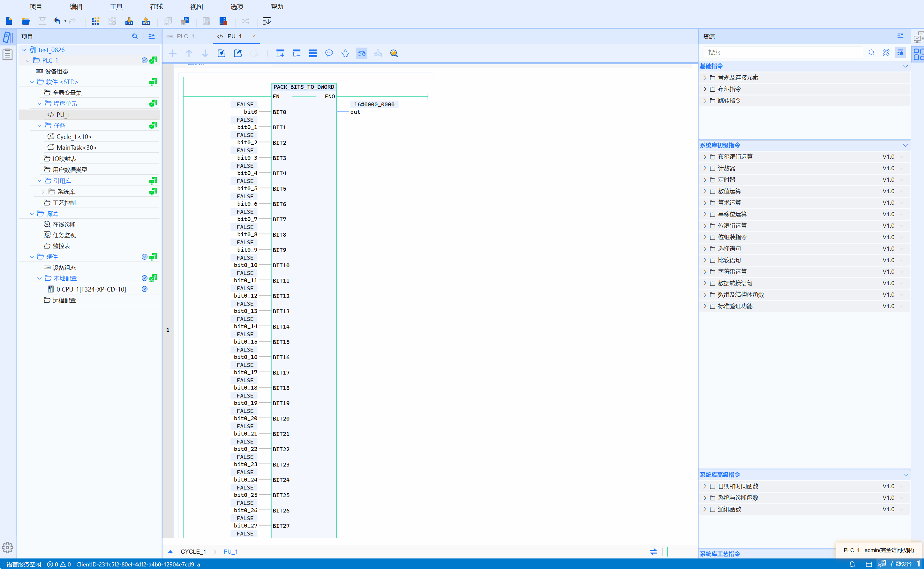Open the clipboard sidebar panel icon

click(x=8, y=55)
